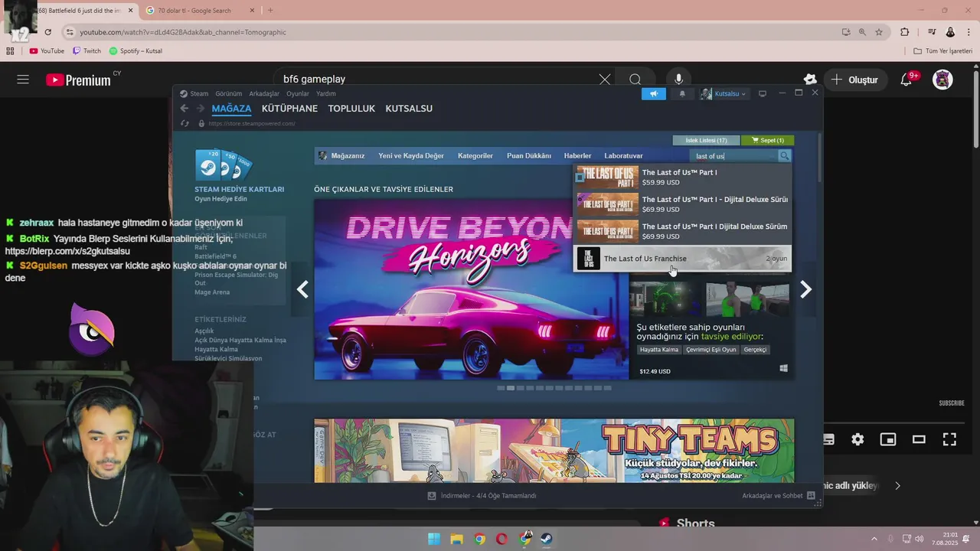Show next featured game in carousel
Screen dimensions: 980x551
[x=805, y=289]
